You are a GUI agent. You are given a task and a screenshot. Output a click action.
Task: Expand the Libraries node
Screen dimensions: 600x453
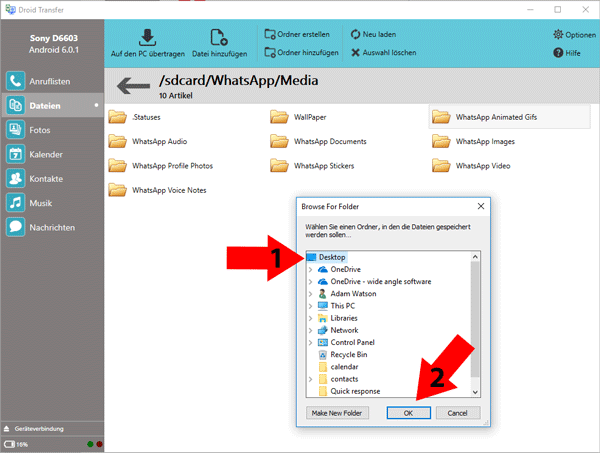[310, 318]
